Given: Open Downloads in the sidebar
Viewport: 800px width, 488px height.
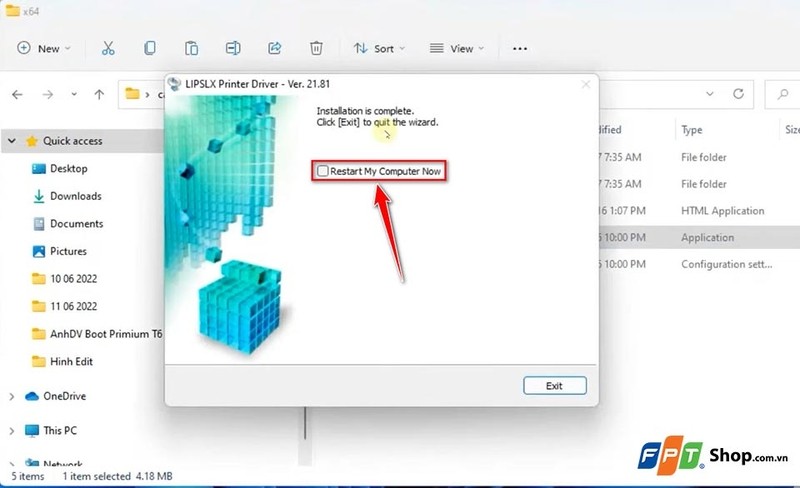Looking at the screenshot, I should coord(76,196).
